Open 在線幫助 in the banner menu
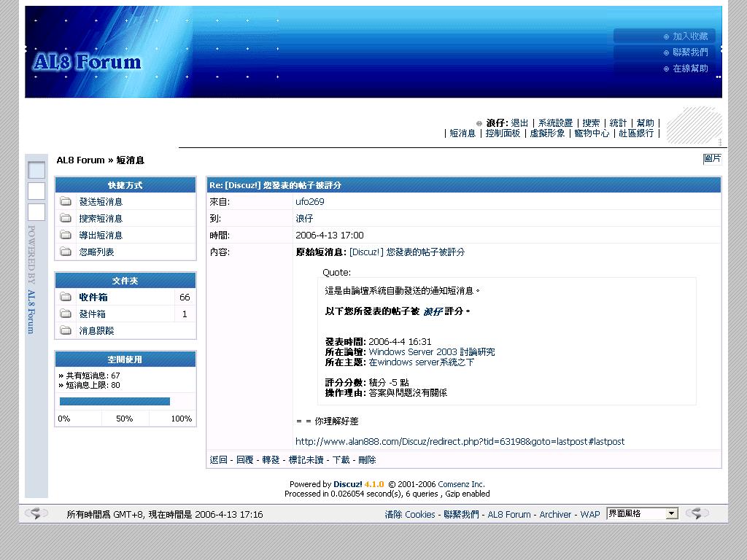Screen dimensions: 747x560 689,69
